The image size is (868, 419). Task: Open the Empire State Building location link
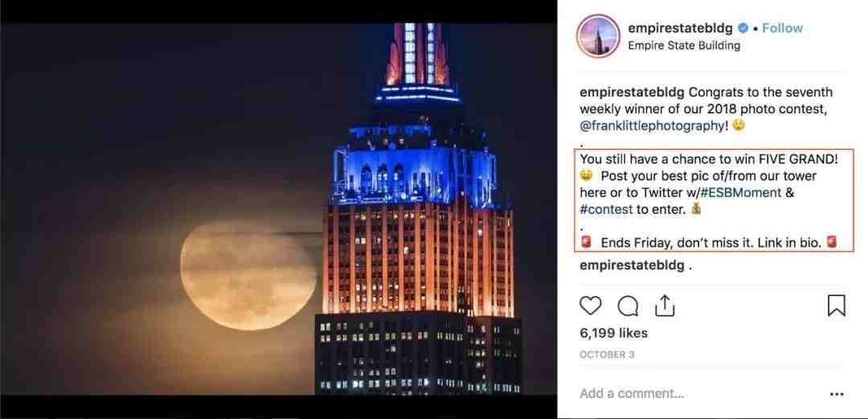click(684, 46)
